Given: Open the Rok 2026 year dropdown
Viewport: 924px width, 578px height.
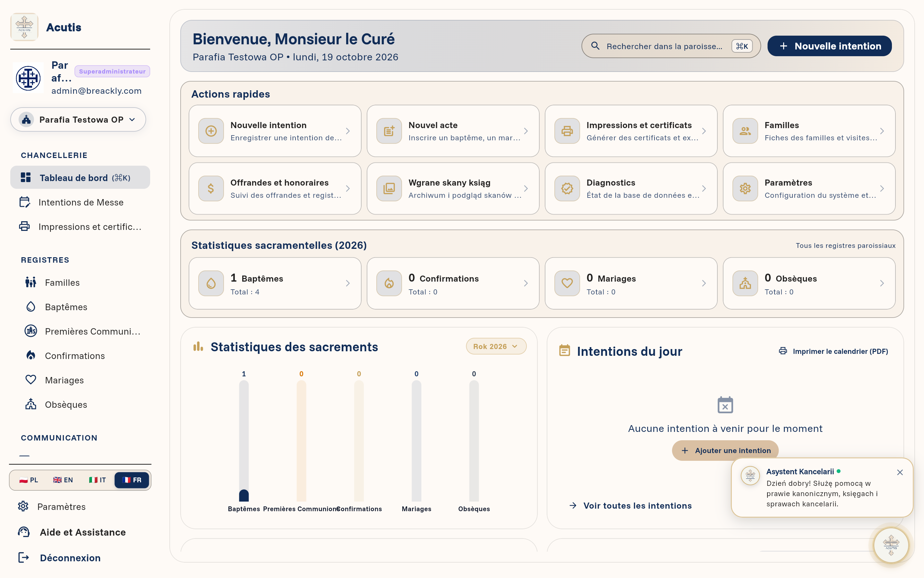Looking at the screenshot, I should pyautogui.click(x=496, y=346).
